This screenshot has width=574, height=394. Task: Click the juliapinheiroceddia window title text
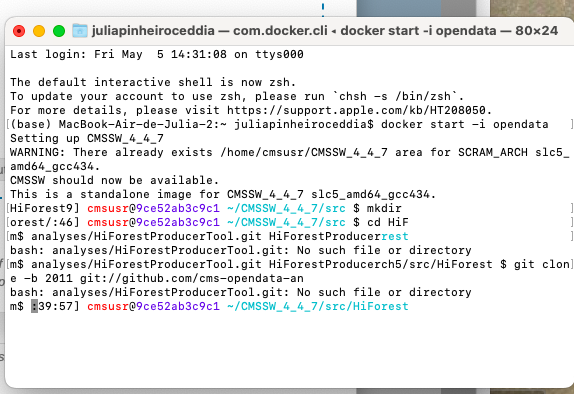click(153, 31)
